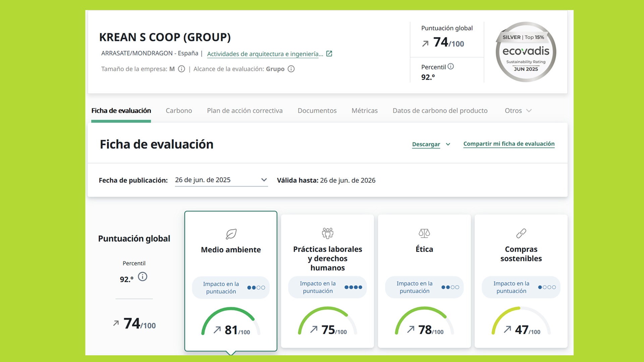The height and width of the screenshot is (362, 644).
Task: Open the Otros dropdown tab
Action: point(518,111)
